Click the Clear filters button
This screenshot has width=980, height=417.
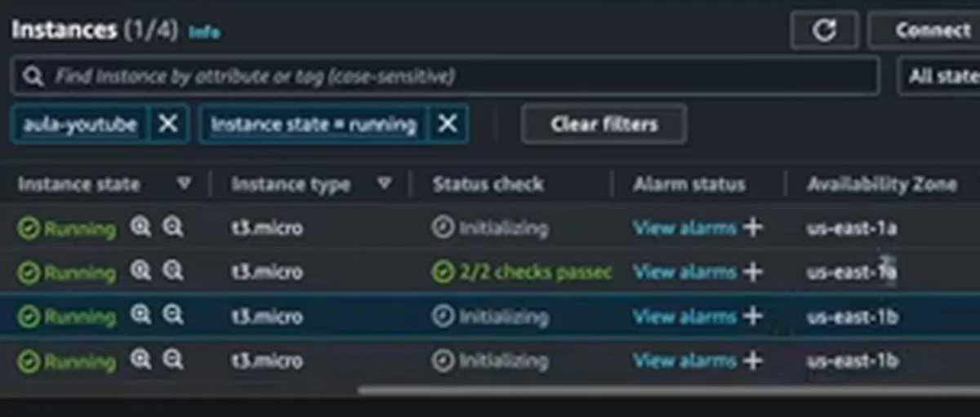[604, 124]
